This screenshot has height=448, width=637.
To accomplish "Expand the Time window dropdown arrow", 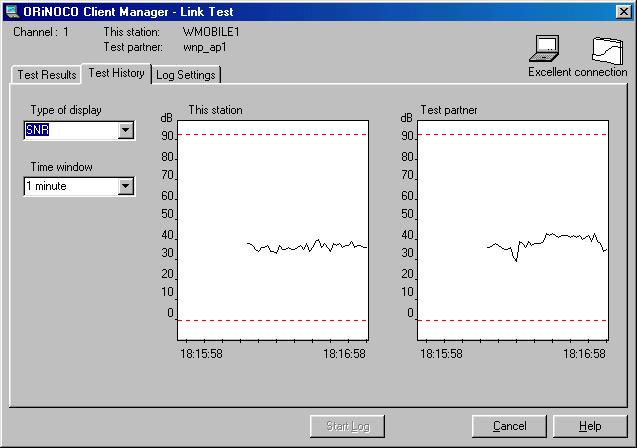I will pos(125,186).
